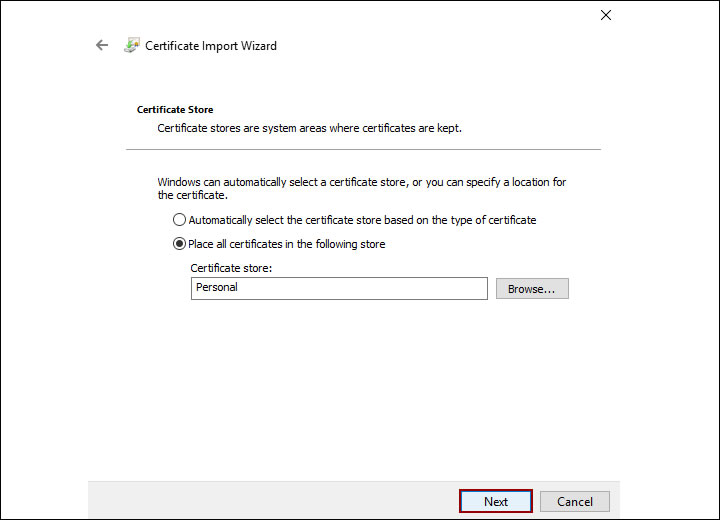Select the automatic certificate store radio button
Screen dimensions: 720x520
179,220
